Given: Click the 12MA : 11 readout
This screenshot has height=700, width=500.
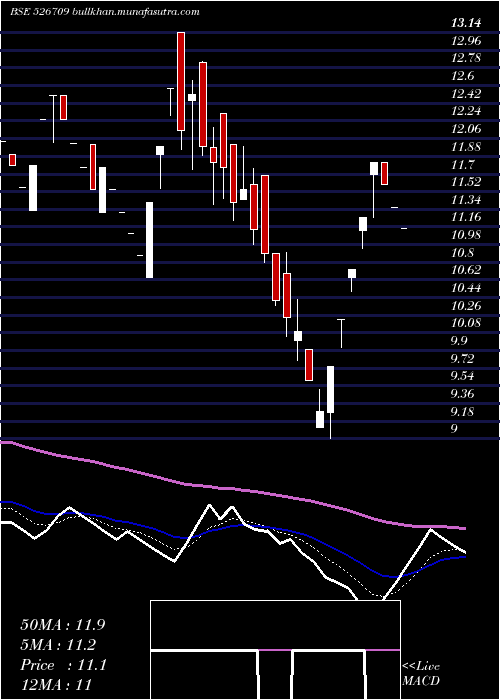Looking at the screenshot, I should click(x=56, y=685).
